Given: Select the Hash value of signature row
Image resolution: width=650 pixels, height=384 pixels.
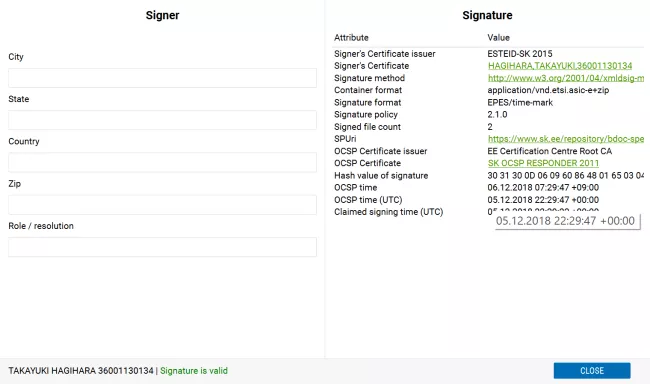Looking at the screenshot, I should [x=489, y=175].
